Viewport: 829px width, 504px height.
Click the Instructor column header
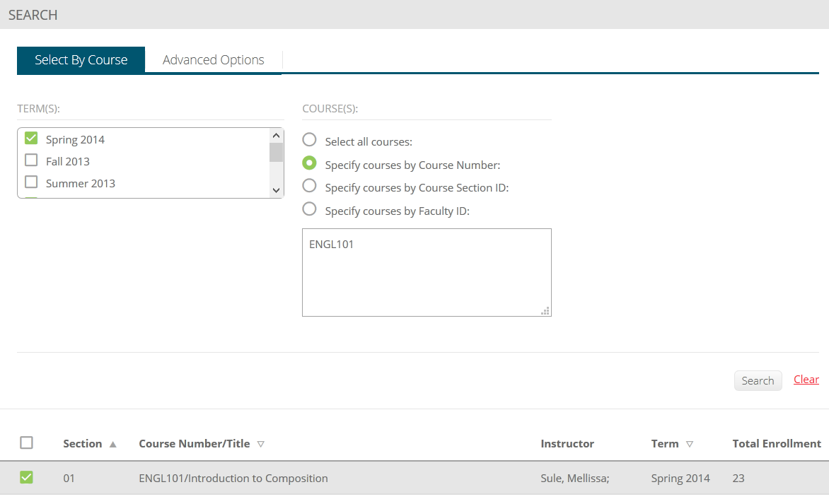tap(567, 444)
